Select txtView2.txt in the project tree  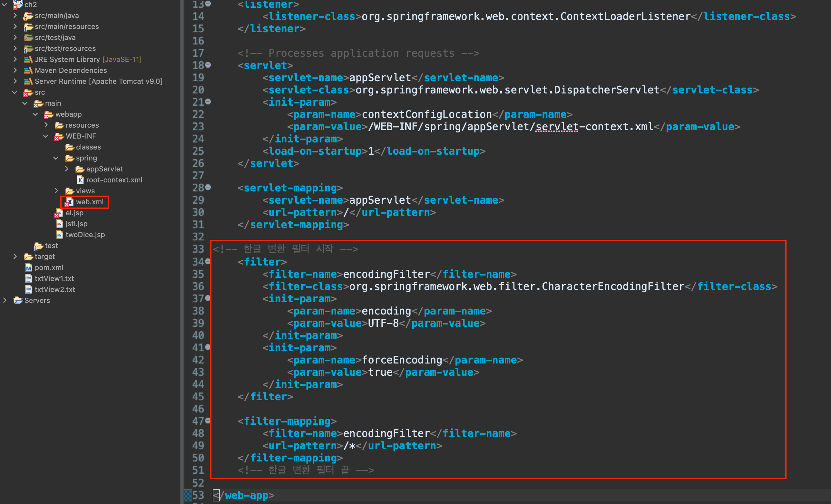pos(54,290)
